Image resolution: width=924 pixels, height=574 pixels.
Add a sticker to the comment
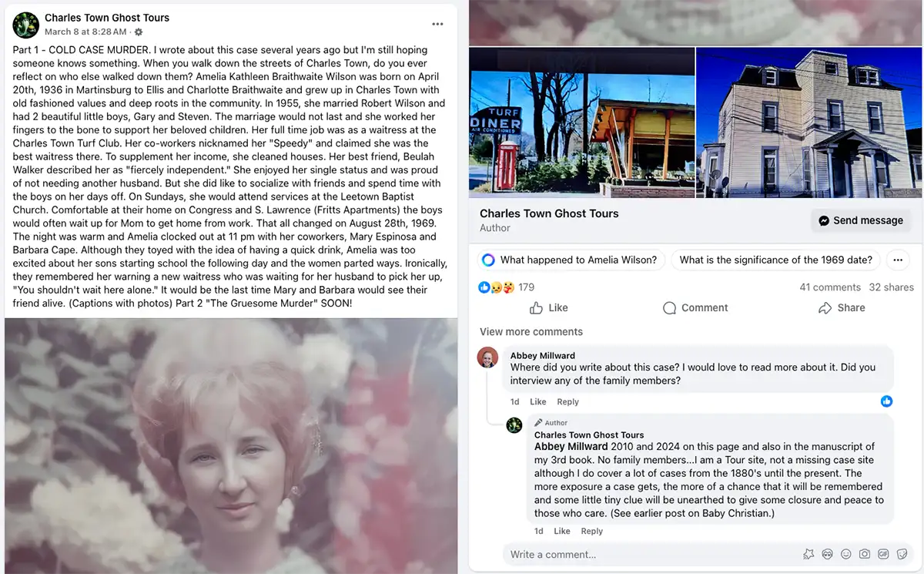tap(902, 554)
